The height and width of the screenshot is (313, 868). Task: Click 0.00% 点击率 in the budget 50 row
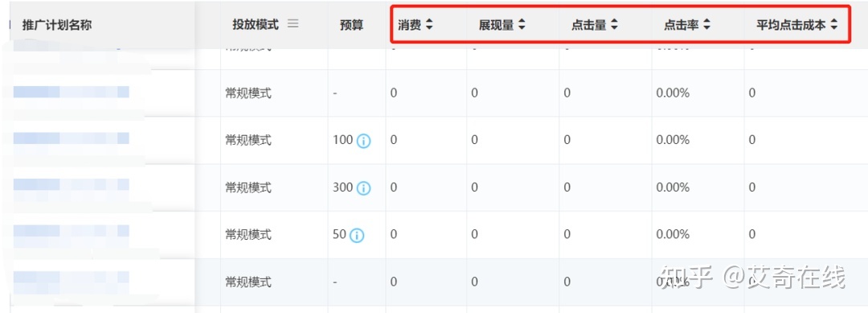click(x=673, y=235)
